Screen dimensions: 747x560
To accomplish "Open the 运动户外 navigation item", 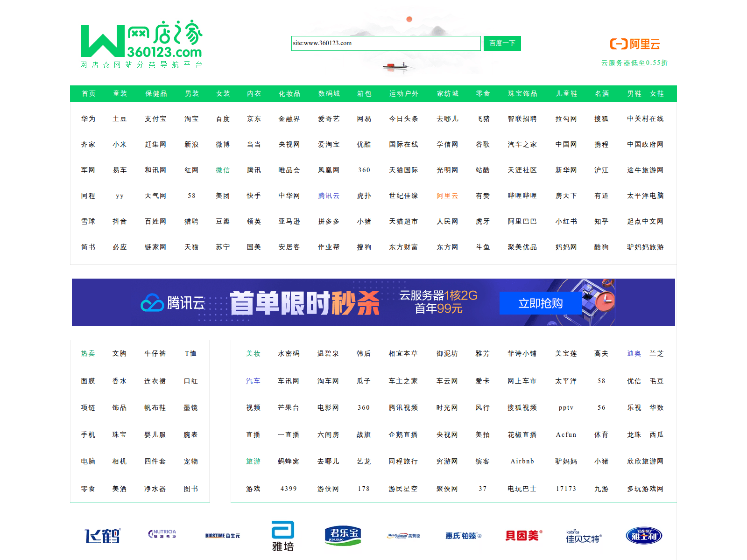I will click(404, 93).
